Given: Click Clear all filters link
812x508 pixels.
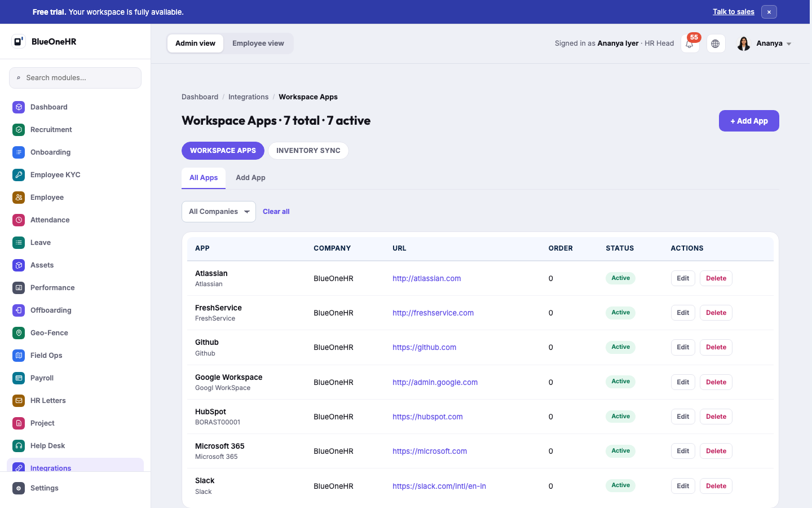Looking at the screenshot, I should (276, 212).
